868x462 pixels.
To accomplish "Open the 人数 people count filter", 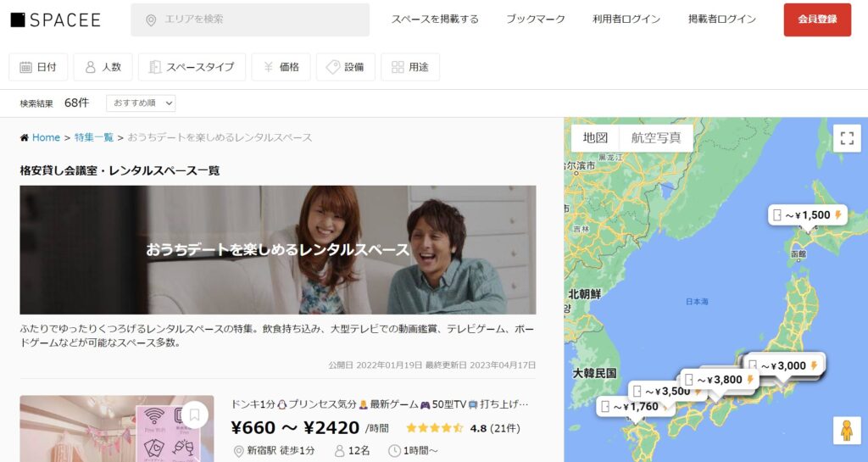I will click(x=103, y=67).
